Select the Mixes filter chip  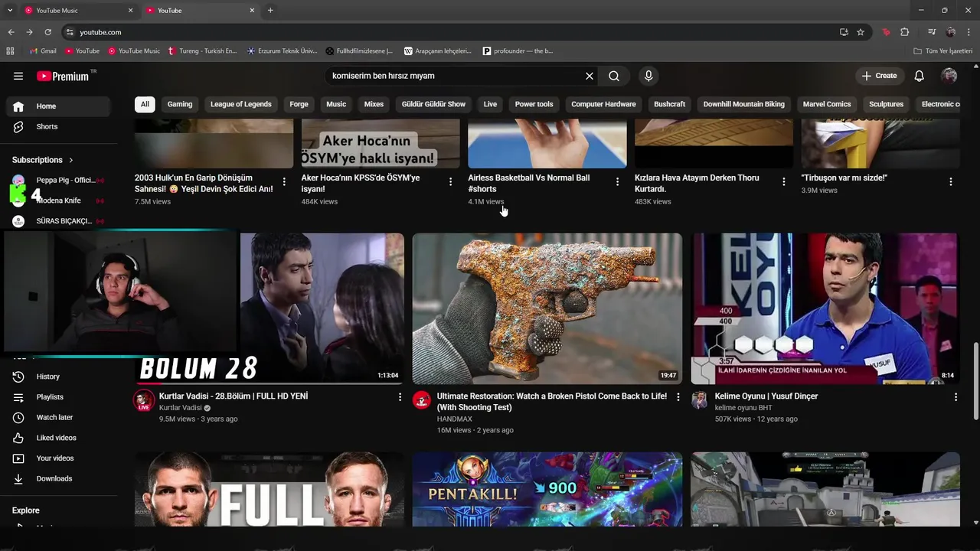pos(374,104)
